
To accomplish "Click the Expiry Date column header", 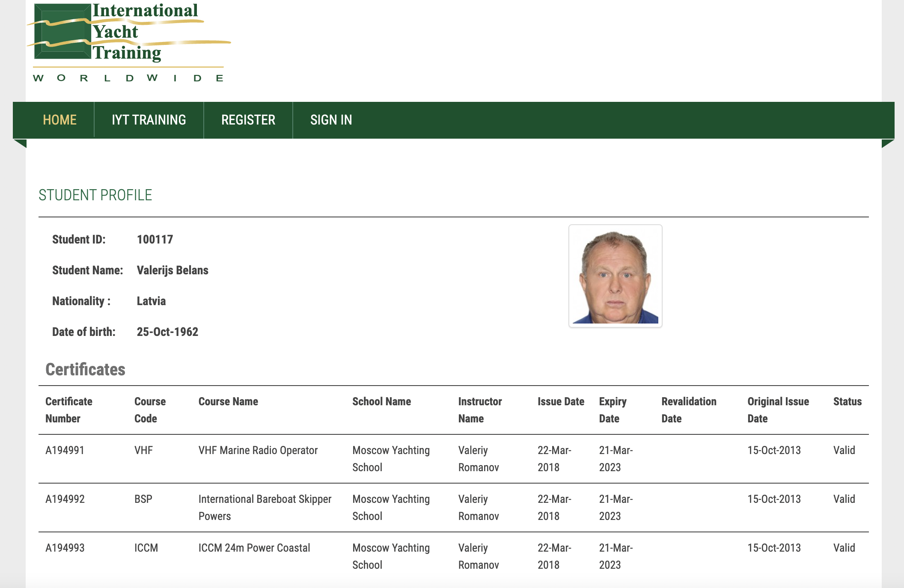I will click(x=613, y=410).
